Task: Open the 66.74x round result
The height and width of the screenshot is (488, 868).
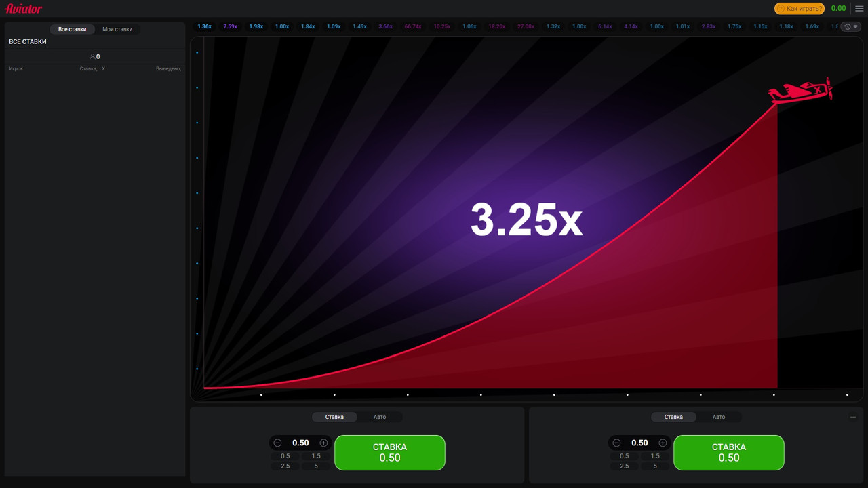Action: click(x=413, y=26)
